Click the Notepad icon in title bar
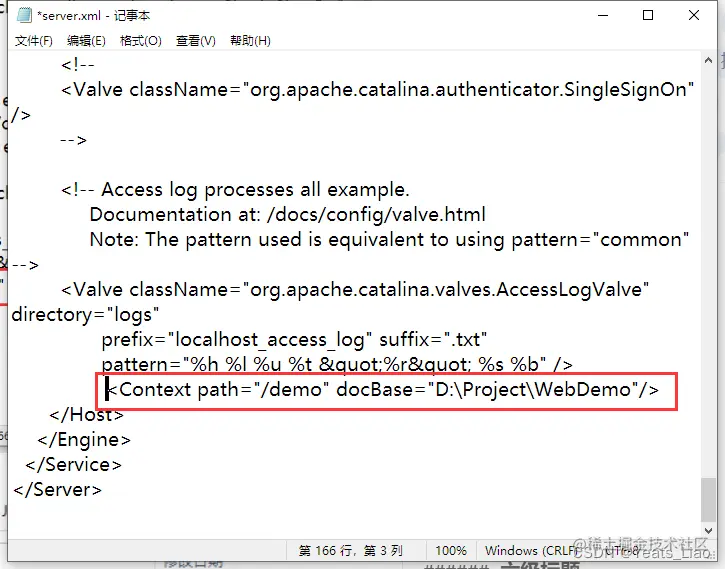The image size is (725, 569). [x=25, y=15]
